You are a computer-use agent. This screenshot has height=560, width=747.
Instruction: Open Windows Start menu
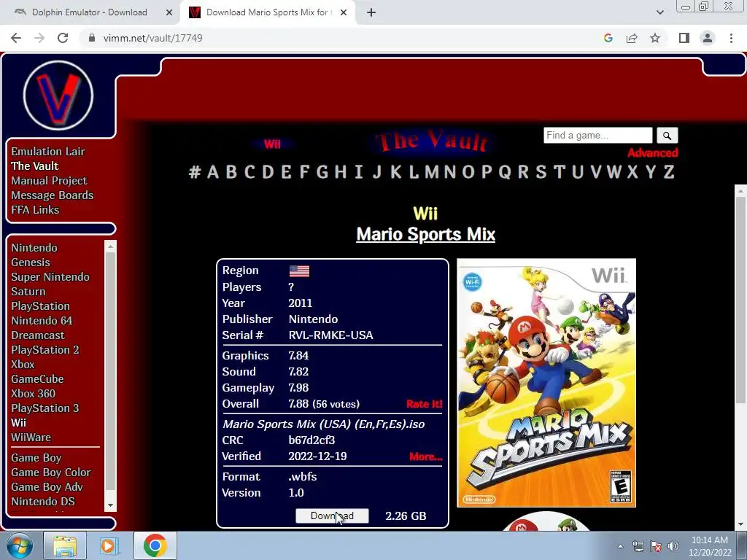click(x=20, y=545)
